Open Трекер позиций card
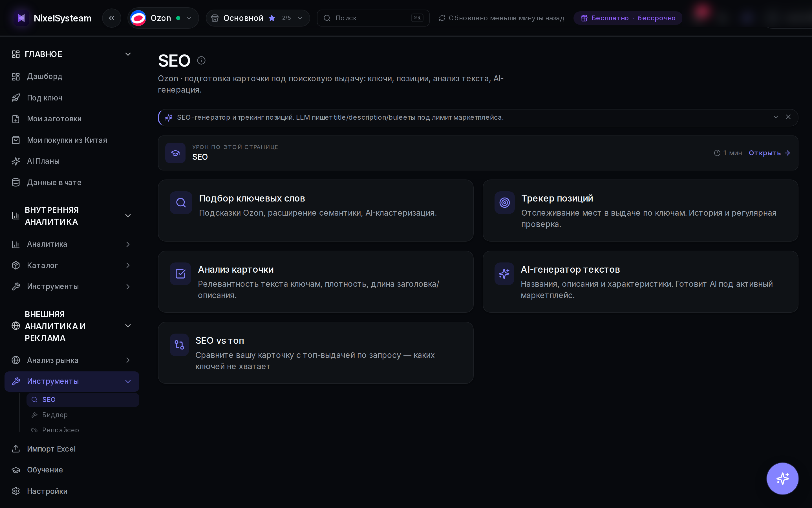Image resolution: width=812 pixels, height=508 pixels. (640, 211)
